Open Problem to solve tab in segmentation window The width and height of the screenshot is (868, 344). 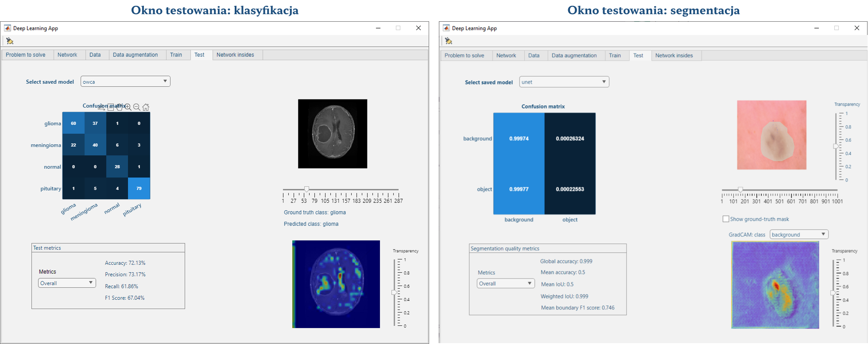464,55
